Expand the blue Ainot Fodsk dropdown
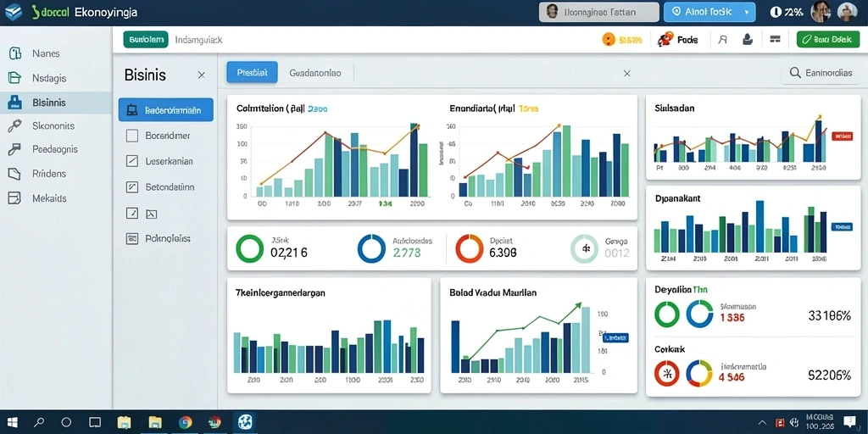The height and width of the screenshot is (434, 868). tap(709, 12)
